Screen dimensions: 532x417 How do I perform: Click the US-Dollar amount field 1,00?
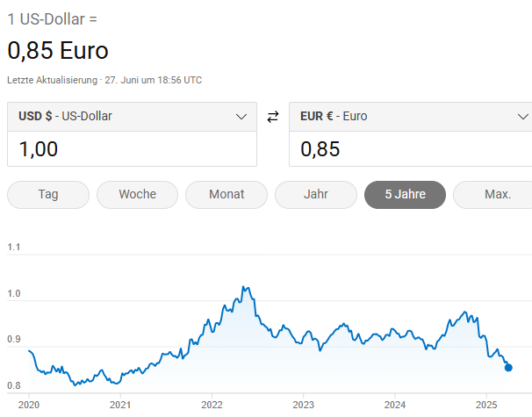tap(132, 149)
